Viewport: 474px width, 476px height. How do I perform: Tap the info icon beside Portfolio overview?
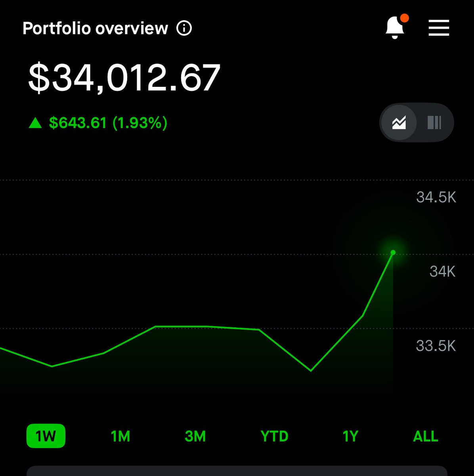(x=184, y=28)
